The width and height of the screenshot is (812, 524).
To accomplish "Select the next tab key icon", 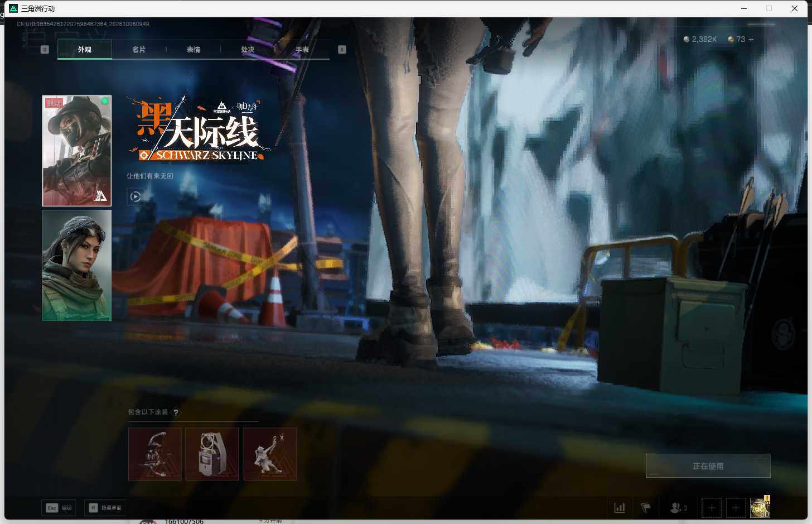I will 342,50.
